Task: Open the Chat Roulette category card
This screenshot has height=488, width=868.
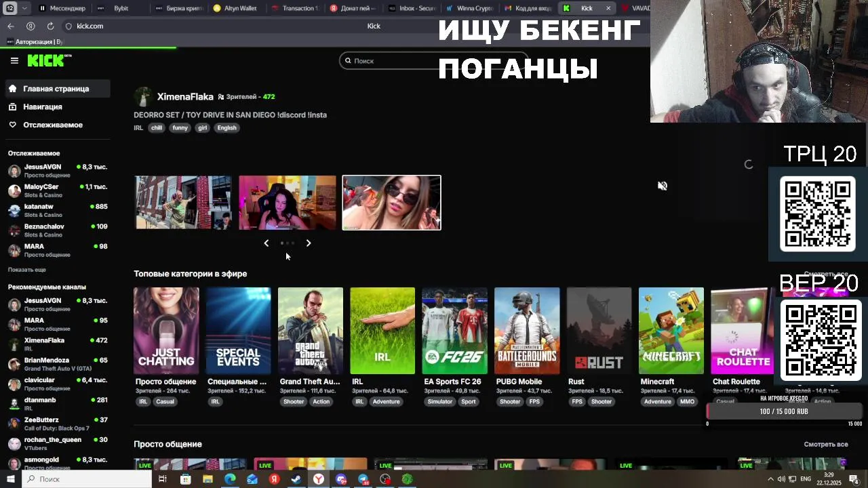Action: click(742, 331)
